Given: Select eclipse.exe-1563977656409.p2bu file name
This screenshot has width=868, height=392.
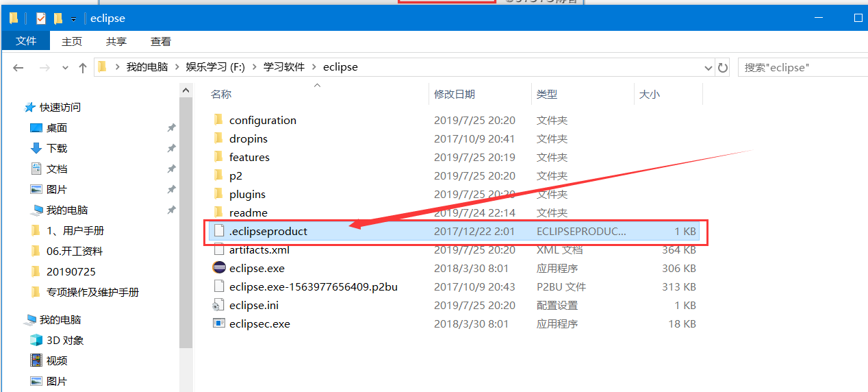Looking at the screenshot, I should pyautogui.click(x=314, y=286).
